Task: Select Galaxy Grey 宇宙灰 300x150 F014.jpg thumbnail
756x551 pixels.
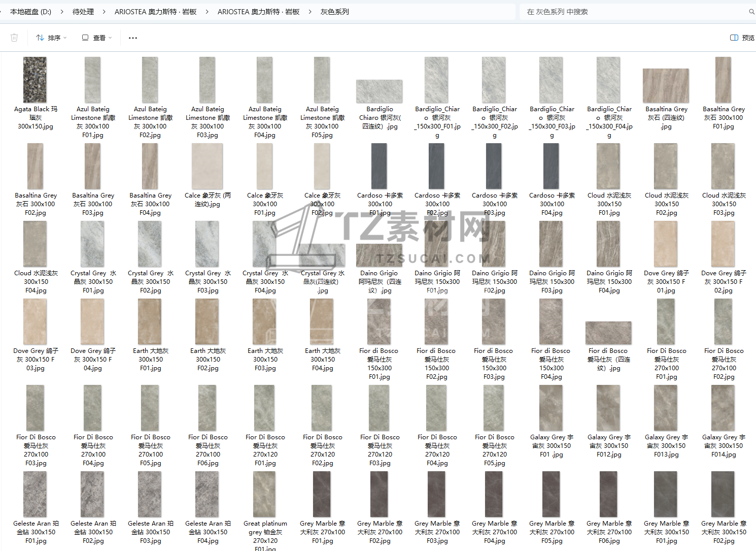Action: (x=723, y=408)
